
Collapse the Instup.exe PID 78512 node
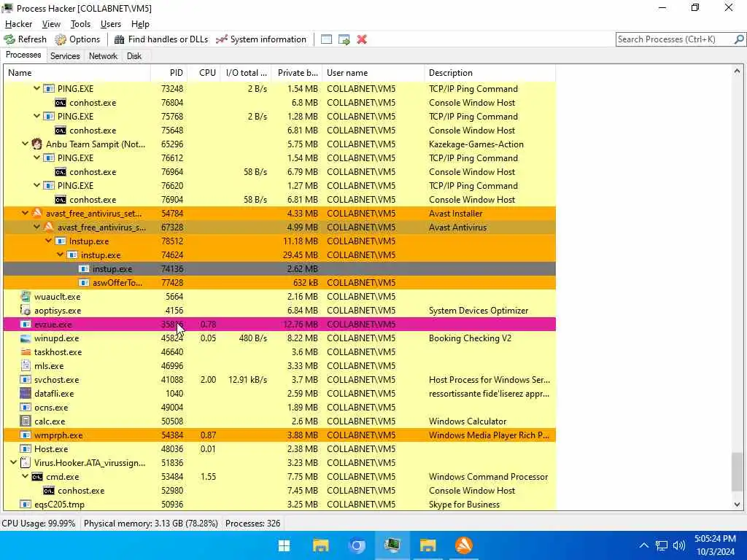point(49,241)
